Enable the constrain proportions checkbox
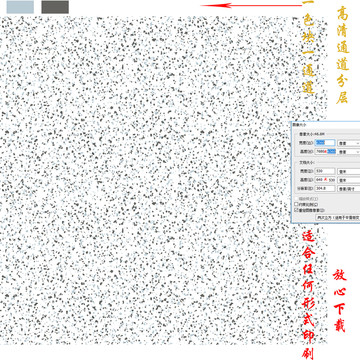The width and height of the screenshot is (360, 360). tap(297, 205)
